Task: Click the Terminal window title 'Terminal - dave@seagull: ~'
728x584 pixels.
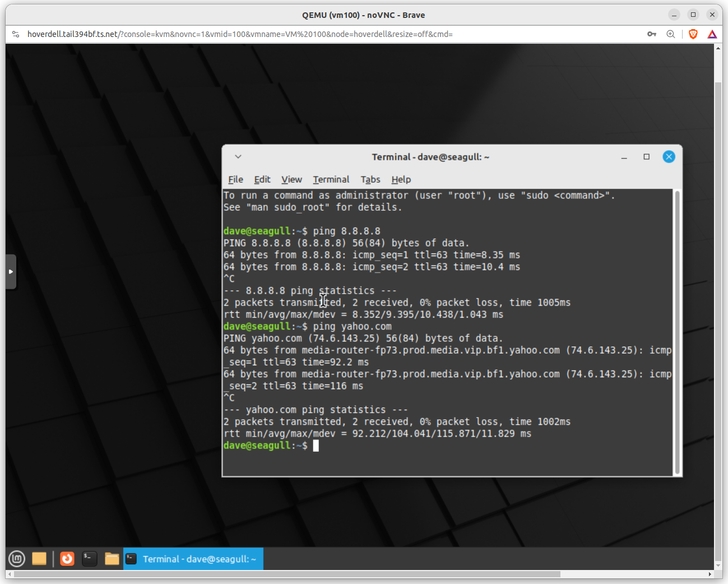Action: click(x=430, y=157)
